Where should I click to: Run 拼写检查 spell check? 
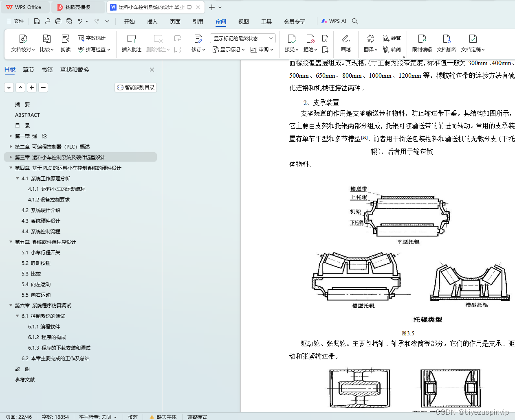[x=94, y=50]
